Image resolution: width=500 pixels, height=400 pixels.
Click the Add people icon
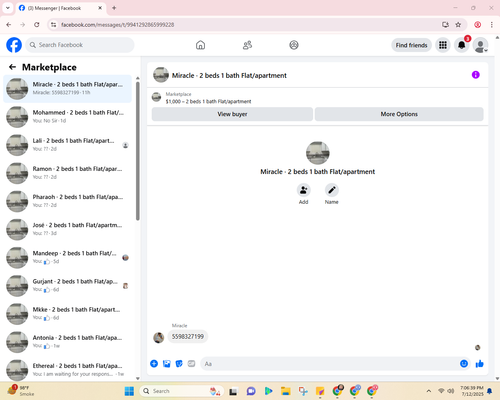coord(304,190)
